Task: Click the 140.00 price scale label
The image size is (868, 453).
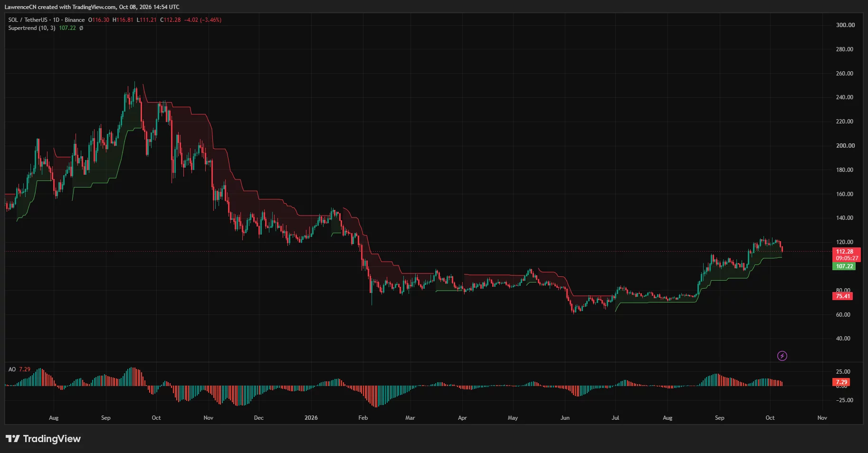Action: (845, 218)
